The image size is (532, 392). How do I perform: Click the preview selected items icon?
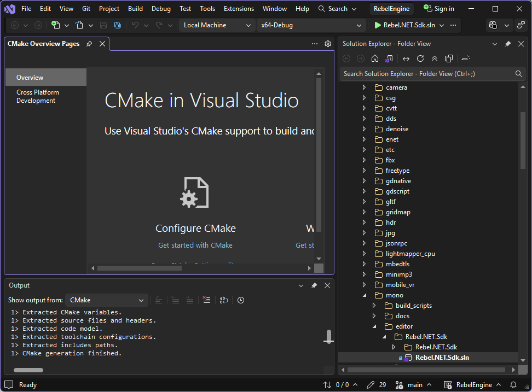click(466, 58)
